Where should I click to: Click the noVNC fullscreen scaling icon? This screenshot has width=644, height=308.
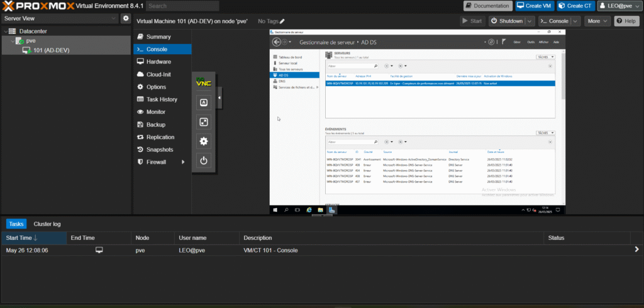click(204, 122)
